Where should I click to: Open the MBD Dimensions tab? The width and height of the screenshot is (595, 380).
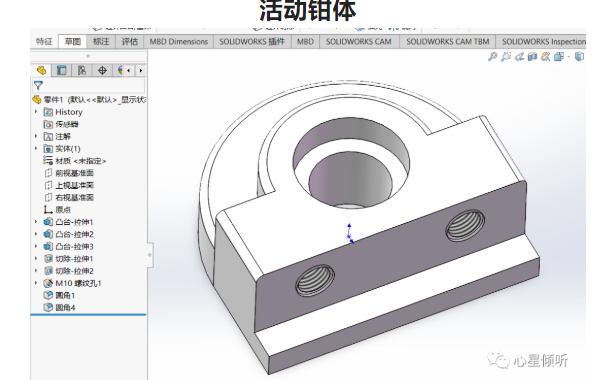pyautogui.click(x=179, y=41)
